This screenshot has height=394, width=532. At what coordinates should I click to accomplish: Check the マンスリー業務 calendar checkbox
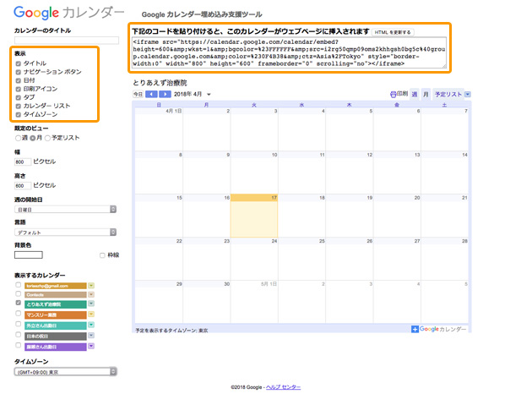point(19,313)
